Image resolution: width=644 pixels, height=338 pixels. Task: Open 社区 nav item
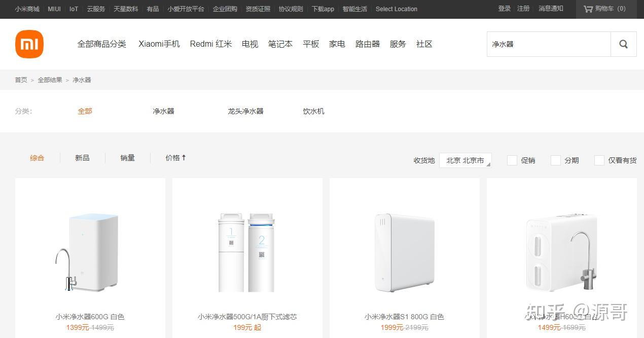(424, 44)
